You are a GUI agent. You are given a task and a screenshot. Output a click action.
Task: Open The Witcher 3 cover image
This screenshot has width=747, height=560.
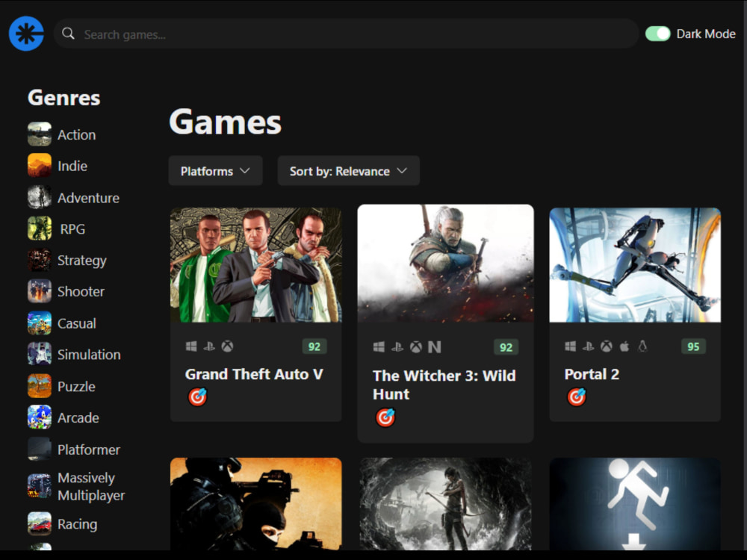445,264
